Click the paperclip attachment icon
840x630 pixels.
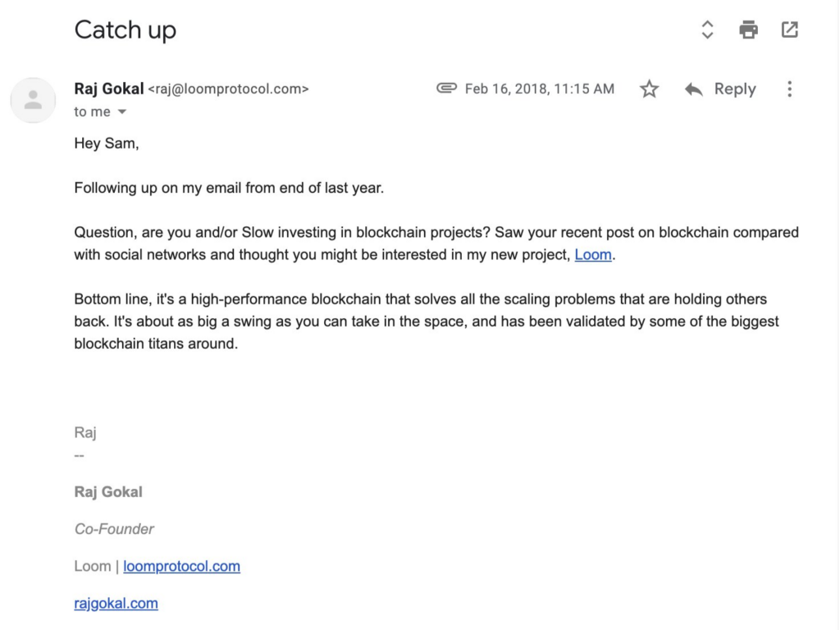446,88
